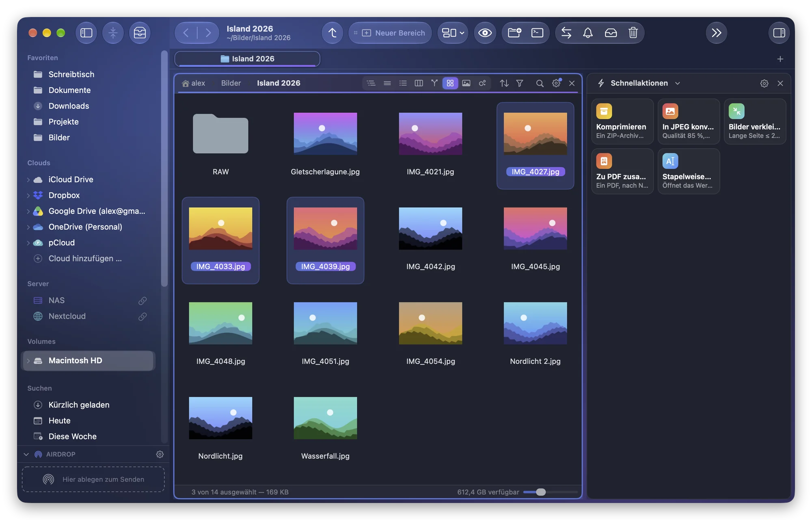812x520 pixels.
Task: Open Schnellaktionen dropdown chevron
Action: pyautogui.click(x=677, y=83)
